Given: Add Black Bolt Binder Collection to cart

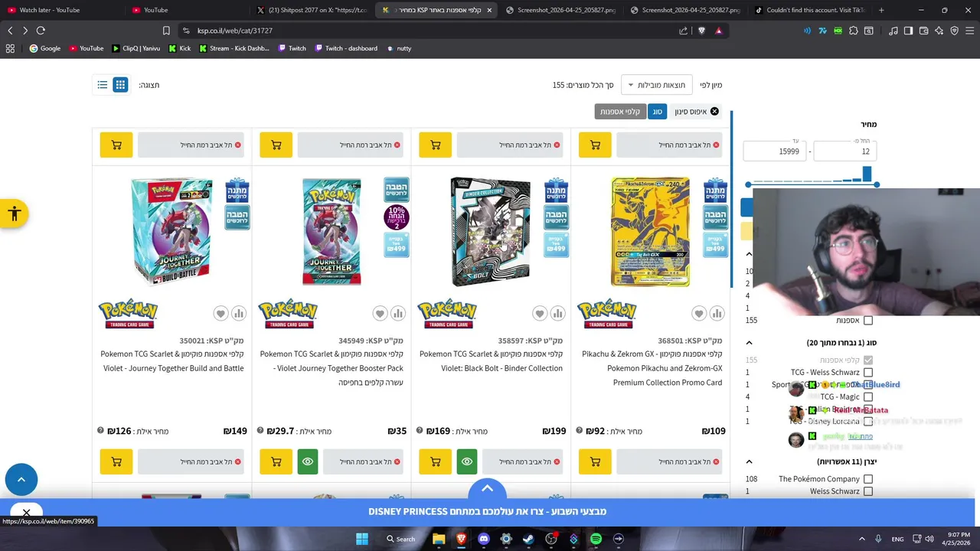Looking at the screenshot, I should (x=436, y=461).
